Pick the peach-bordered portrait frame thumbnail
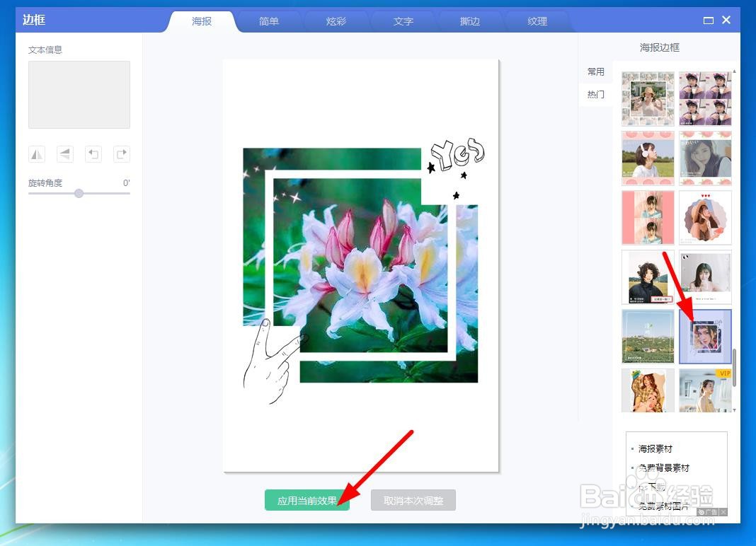The height and width of the screenshot is (546, 756). pyautogui.click(x=705, y=158)
